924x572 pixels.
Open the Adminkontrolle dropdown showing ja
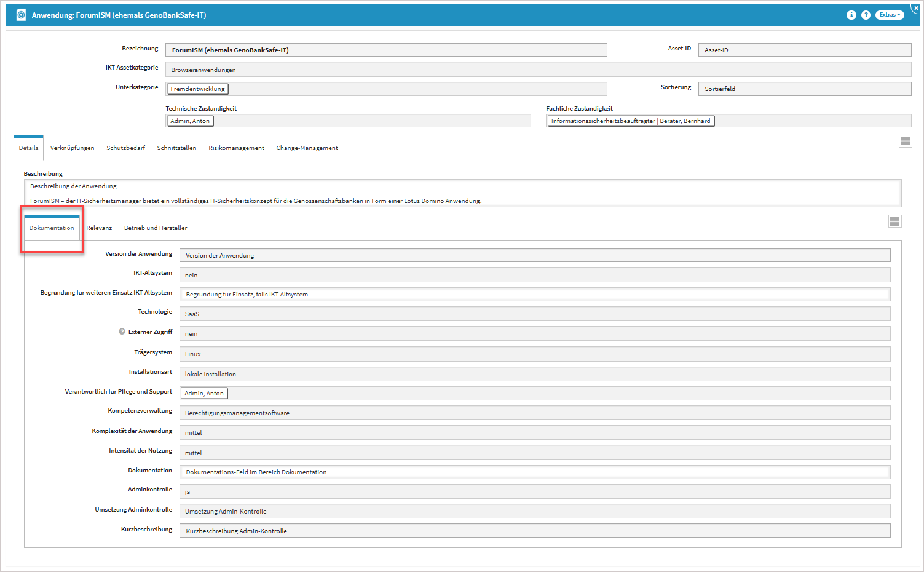click(x=535, y=491)
